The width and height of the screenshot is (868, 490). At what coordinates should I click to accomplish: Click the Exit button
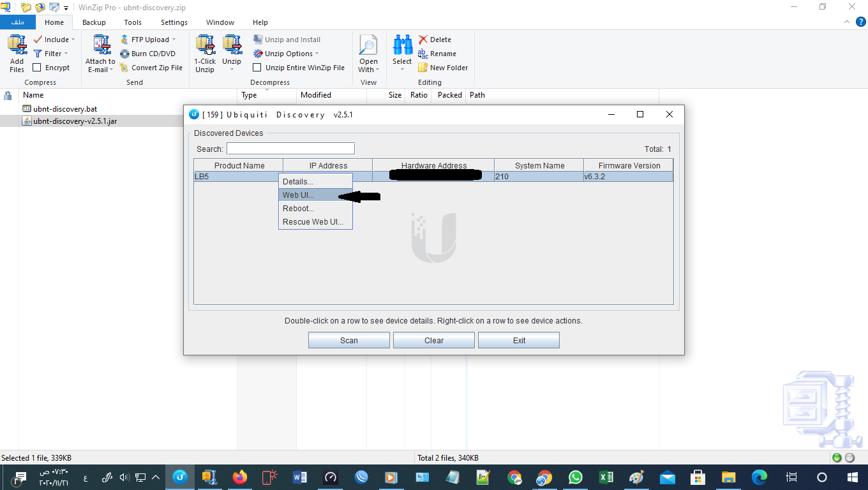(519, 341)
